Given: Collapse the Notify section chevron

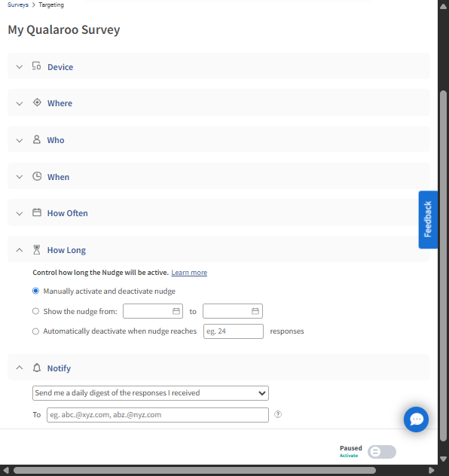Looking at the screenshot, I should [20, 368].
